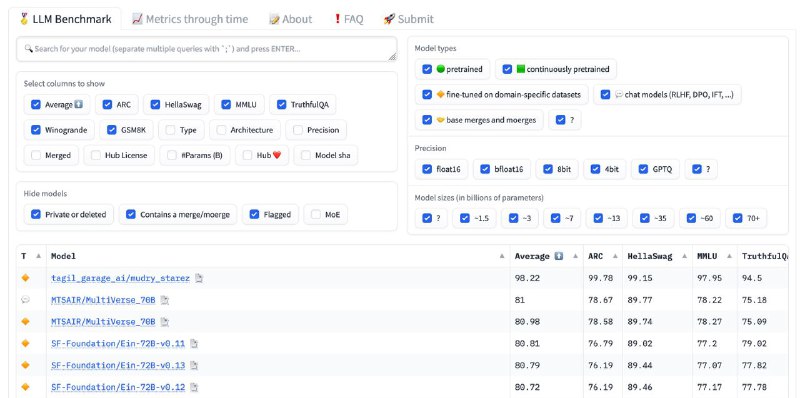Focus the model search input field
The width and height of the screenshot is (800, 398).
(207, 49)
